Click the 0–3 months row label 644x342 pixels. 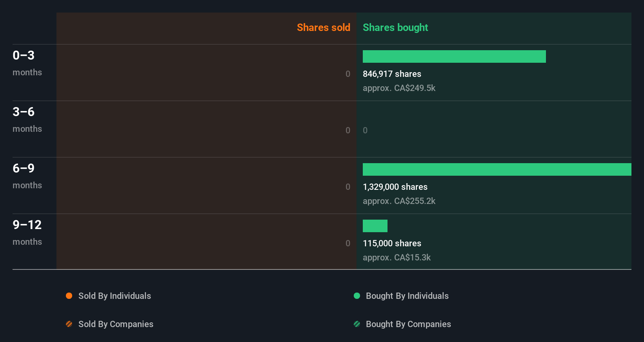(x=27, y=63)
